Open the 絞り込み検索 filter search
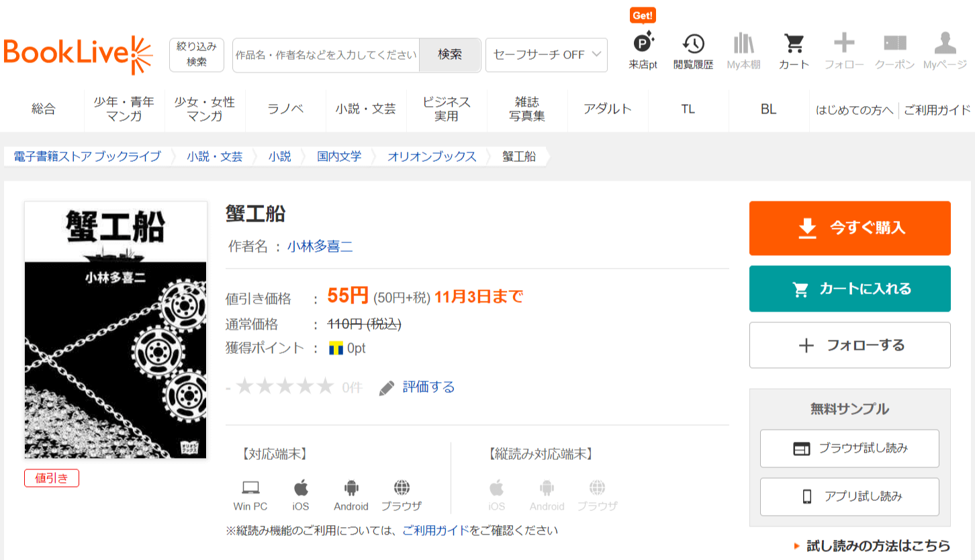The width and height of the screenshot is (975, 560). pyautogui.click(x=196, y=54)
